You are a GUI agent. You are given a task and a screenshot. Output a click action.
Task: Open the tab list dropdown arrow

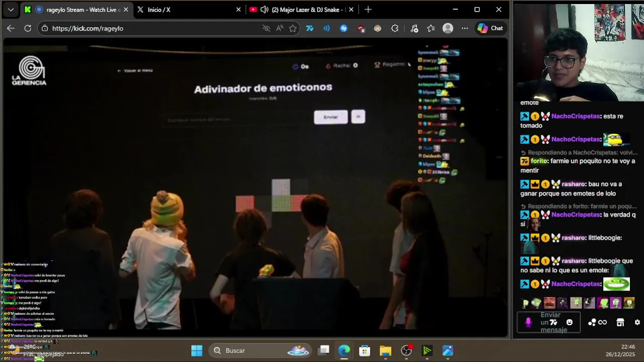tap(11, 10)
